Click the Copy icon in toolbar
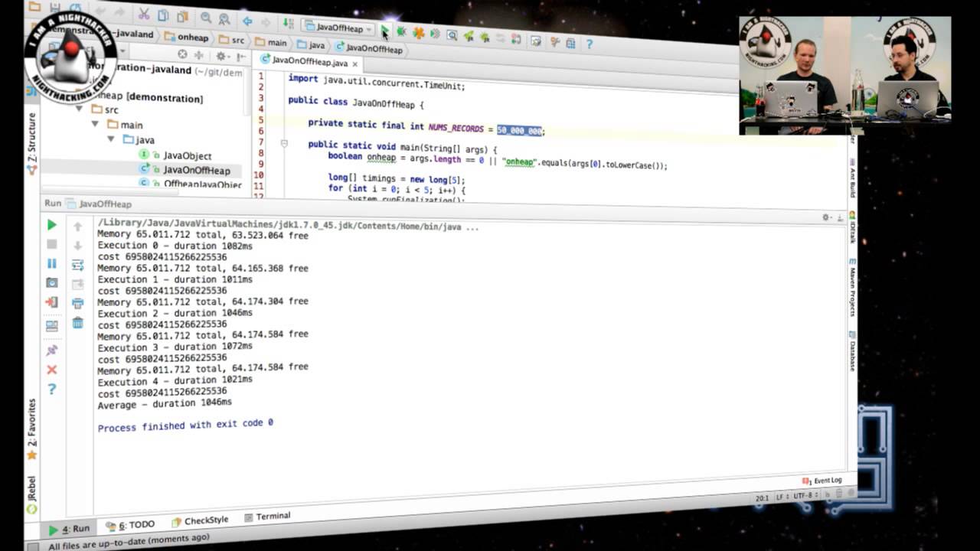The image size is (980, 551). coord(163,15)
